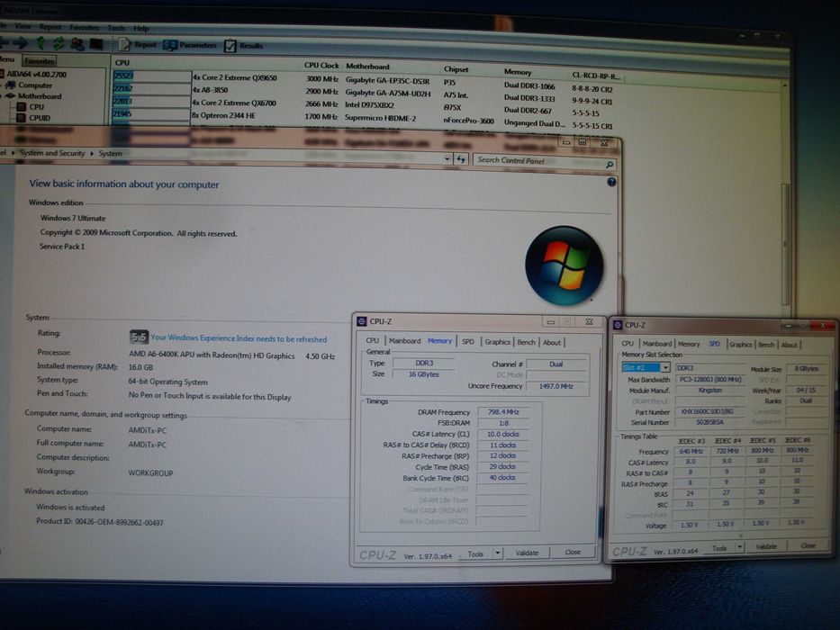The height and width of the screenshot is (630, 840).
Task: Switch to Favorites tab in AIDA64 sidebar
Action: (x=40, y=61)
